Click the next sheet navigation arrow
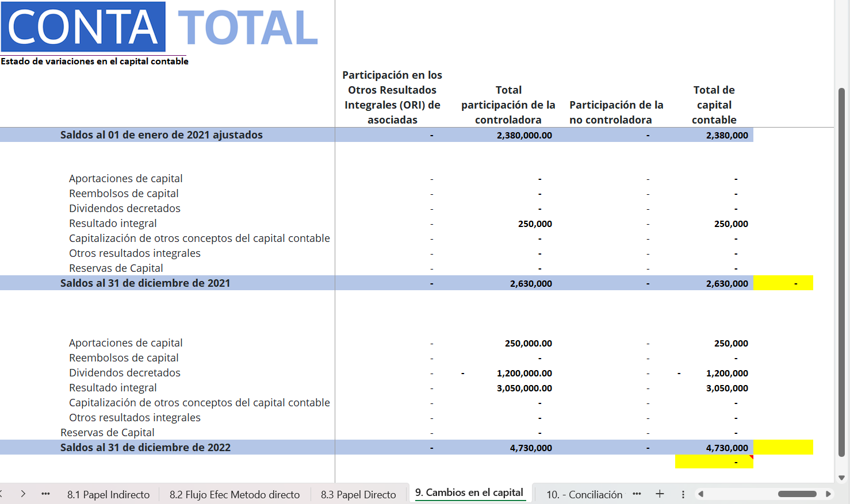Viewport: 850px width, 504px height. pos(23,494)
